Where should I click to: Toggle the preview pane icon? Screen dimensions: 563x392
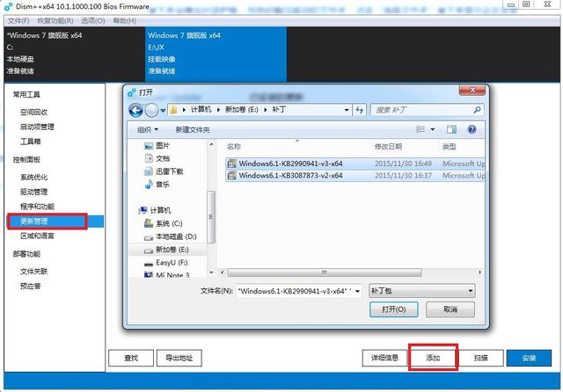[451, 129]
